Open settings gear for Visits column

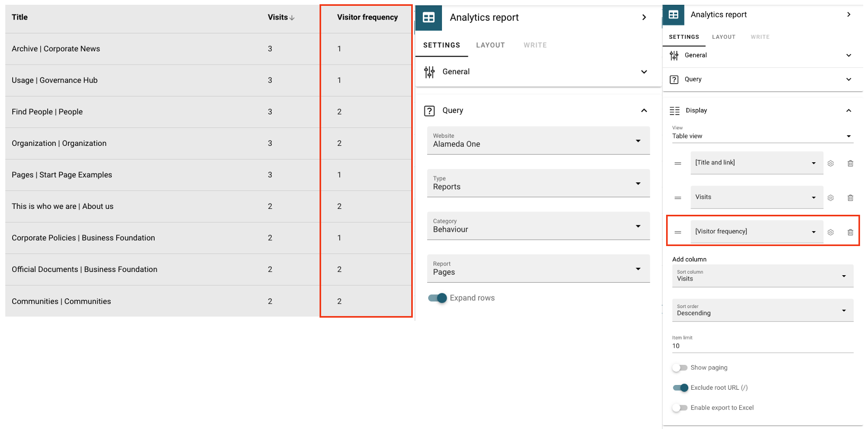[831, 198]
